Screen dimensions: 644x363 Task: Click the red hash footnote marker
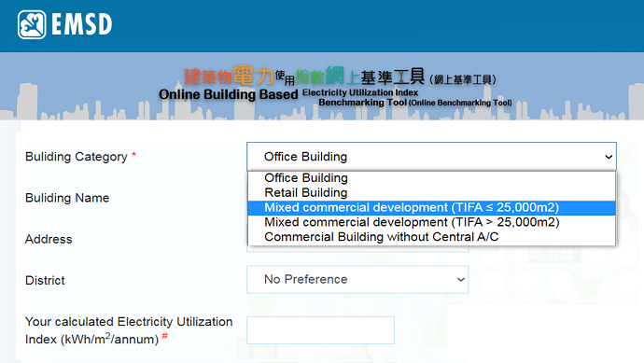164,336
